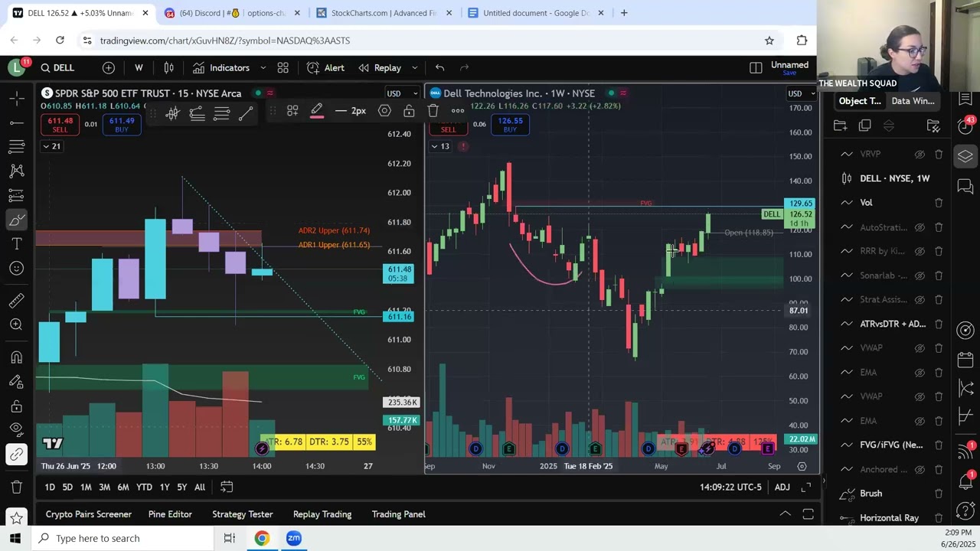
Task: Select the trend line drawing tool
Action: coord(16,122)
